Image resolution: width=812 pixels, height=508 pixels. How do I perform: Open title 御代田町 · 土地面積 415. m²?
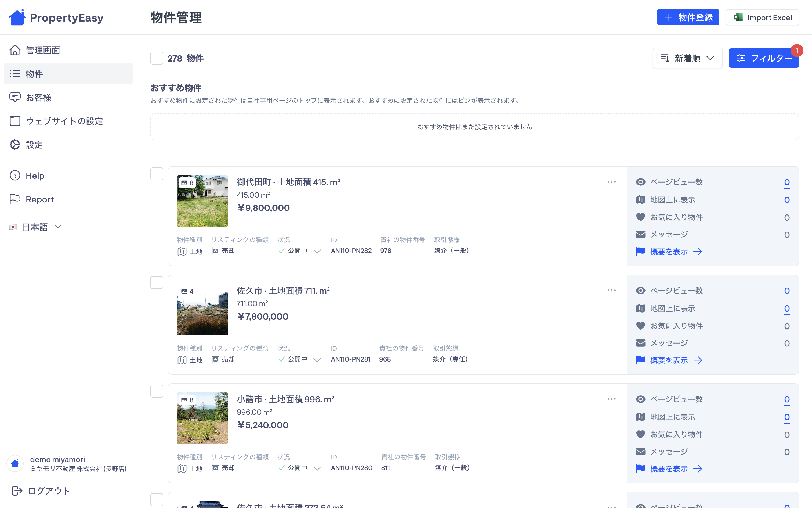(x=289, y=182)
